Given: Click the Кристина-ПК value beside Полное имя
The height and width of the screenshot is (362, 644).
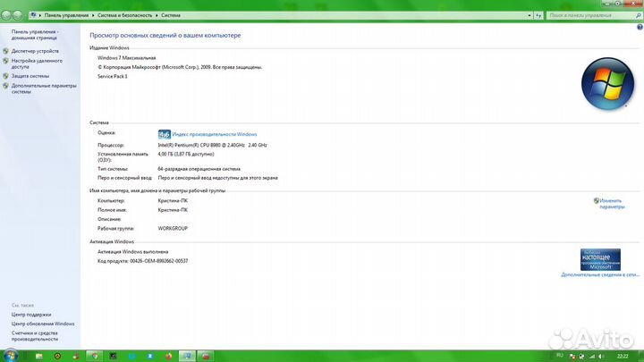Looking at the screenshot, I should click(173, 210).
